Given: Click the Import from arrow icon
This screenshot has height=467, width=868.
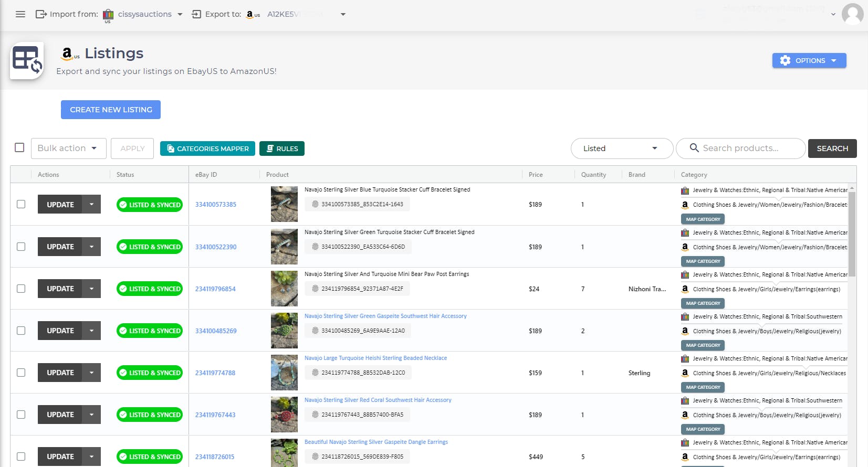Looking at the screenshot, I should click(x=41, y=14).
